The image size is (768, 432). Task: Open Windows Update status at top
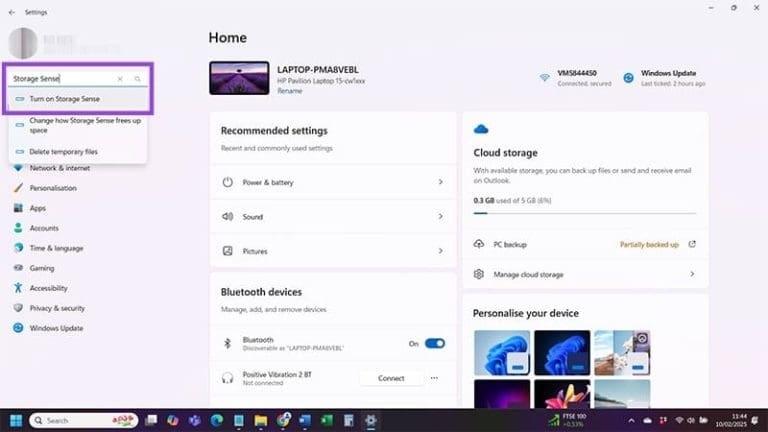coord(664,78)
